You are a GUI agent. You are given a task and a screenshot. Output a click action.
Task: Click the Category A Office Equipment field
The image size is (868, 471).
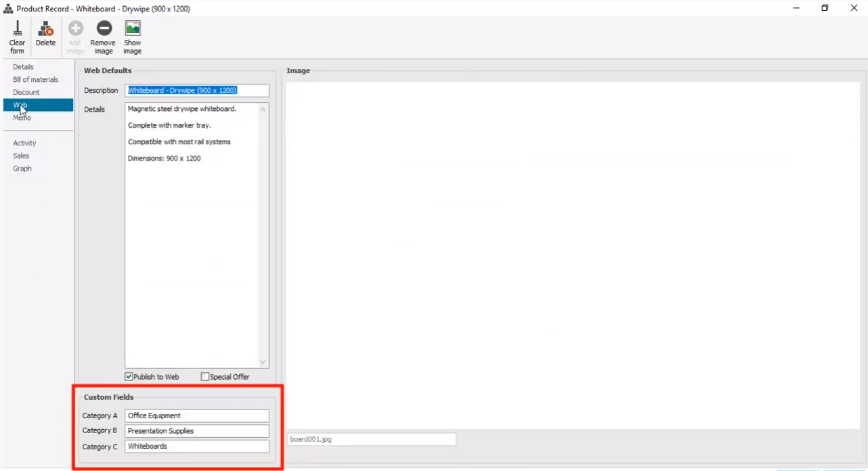click(x=196, y=416)
